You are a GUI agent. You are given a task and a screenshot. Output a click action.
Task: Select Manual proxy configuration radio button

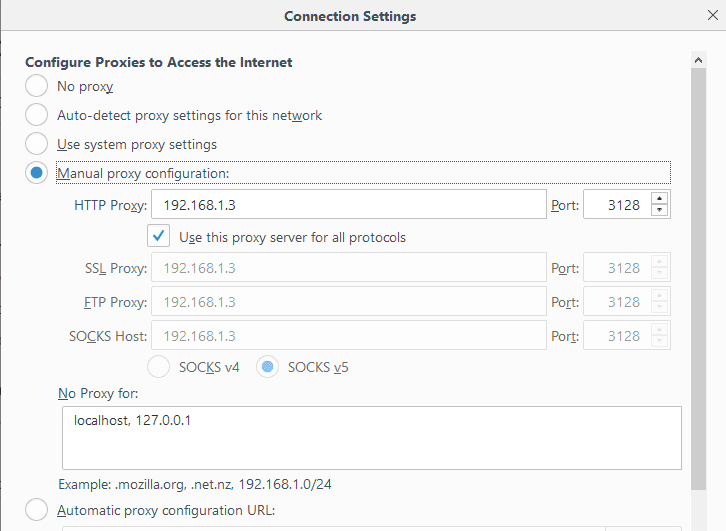[x=37, y=173]
